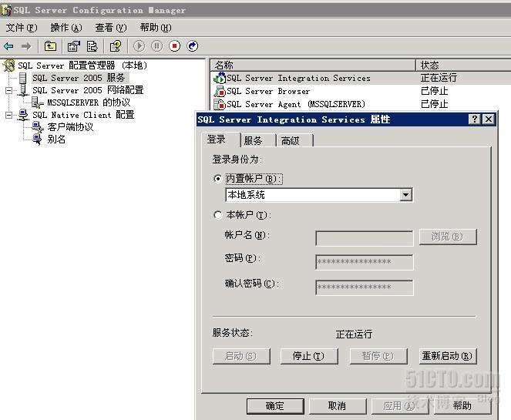Collapse the SQL Native Client 配置 node
The image size is (511, 420).
click(8, 115)
